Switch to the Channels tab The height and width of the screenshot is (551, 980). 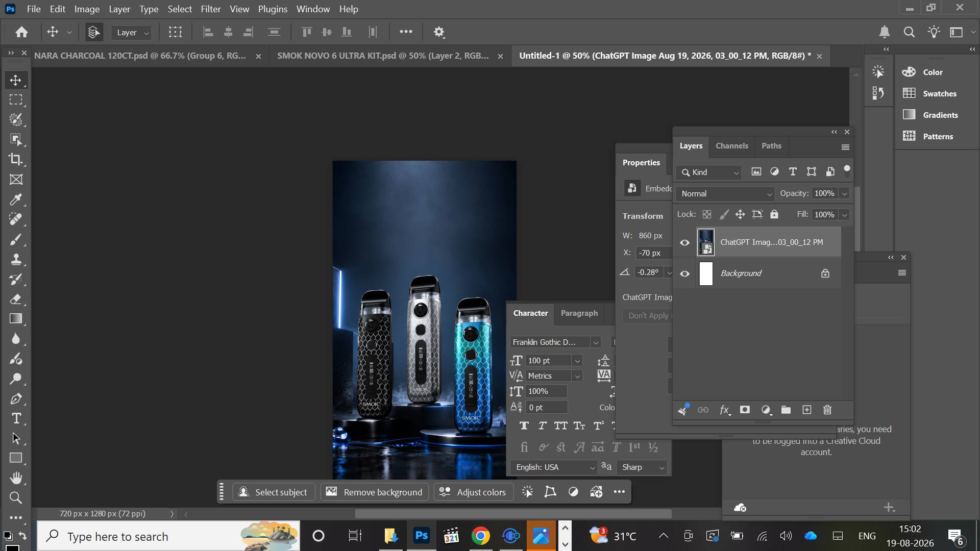pos(731,146)
